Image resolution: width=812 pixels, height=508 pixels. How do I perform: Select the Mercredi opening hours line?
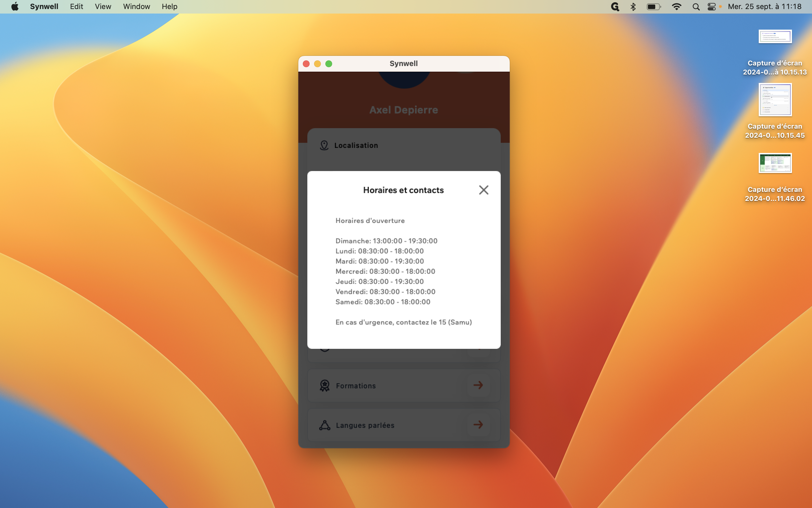pyautogui.click(x=385, y=271)
